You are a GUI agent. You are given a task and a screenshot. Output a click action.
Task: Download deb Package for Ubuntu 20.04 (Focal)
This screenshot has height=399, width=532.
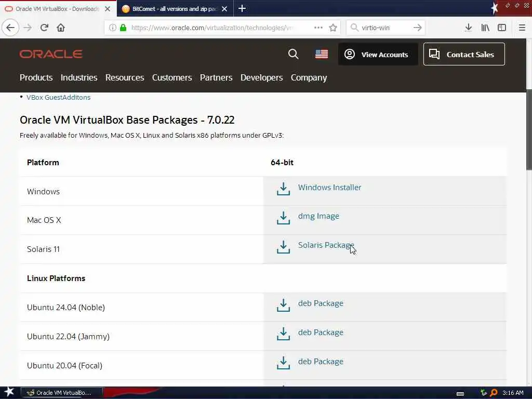coord(321,362)
